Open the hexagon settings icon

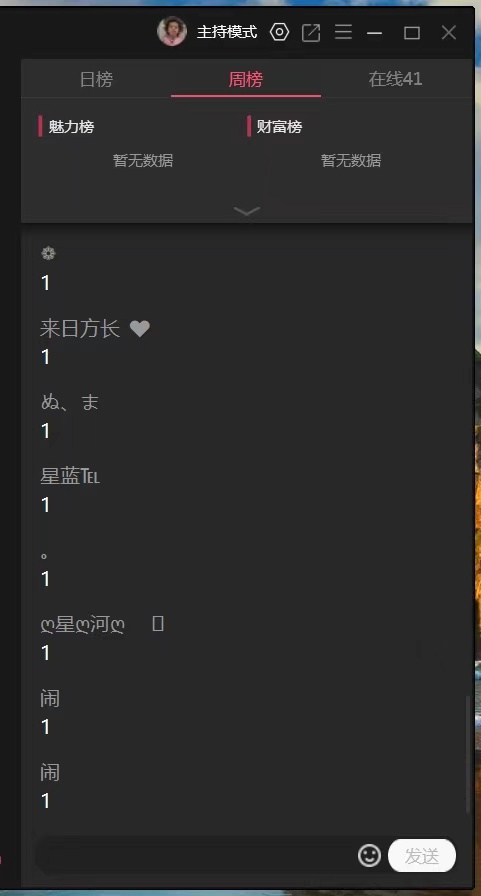(279, 32)
